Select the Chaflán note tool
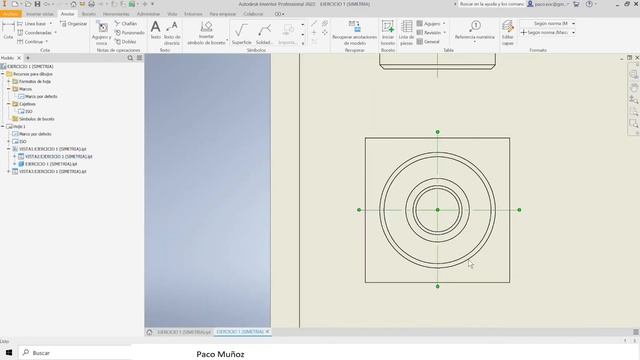 (126, 24)
